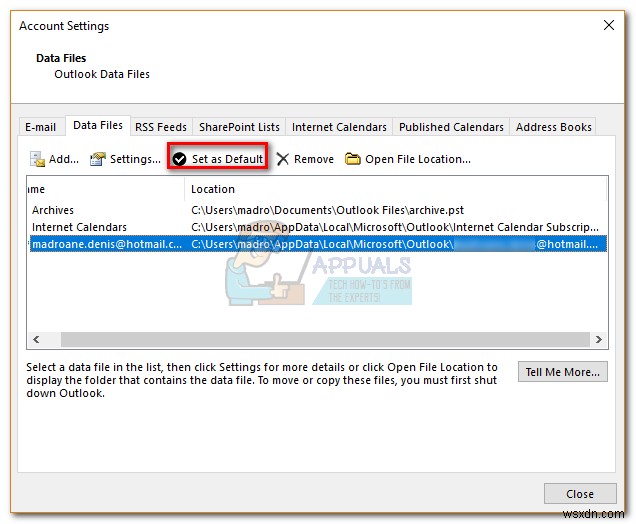Select the Data Files tab
This screenshot has height=524, width=636.
(x=98, y=125)
